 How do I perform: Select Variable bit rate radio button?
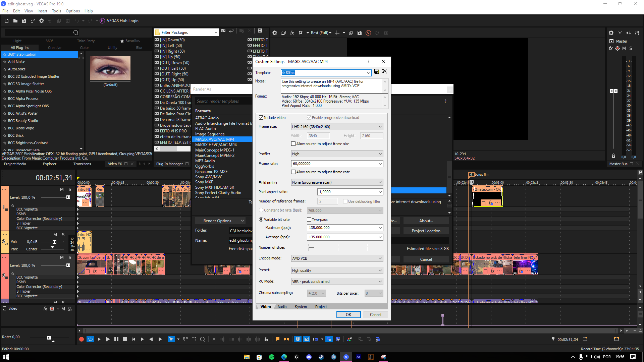(261, 220)
